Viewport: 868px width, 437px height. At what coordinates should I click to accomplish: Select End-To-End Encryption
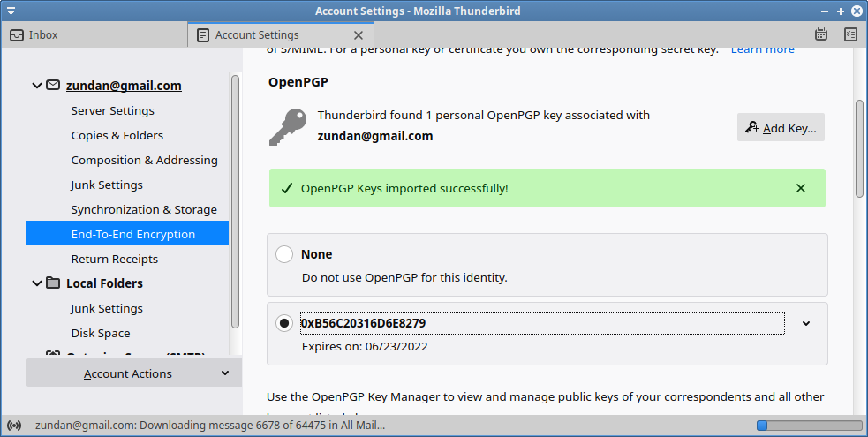click(x=127, y=233)
